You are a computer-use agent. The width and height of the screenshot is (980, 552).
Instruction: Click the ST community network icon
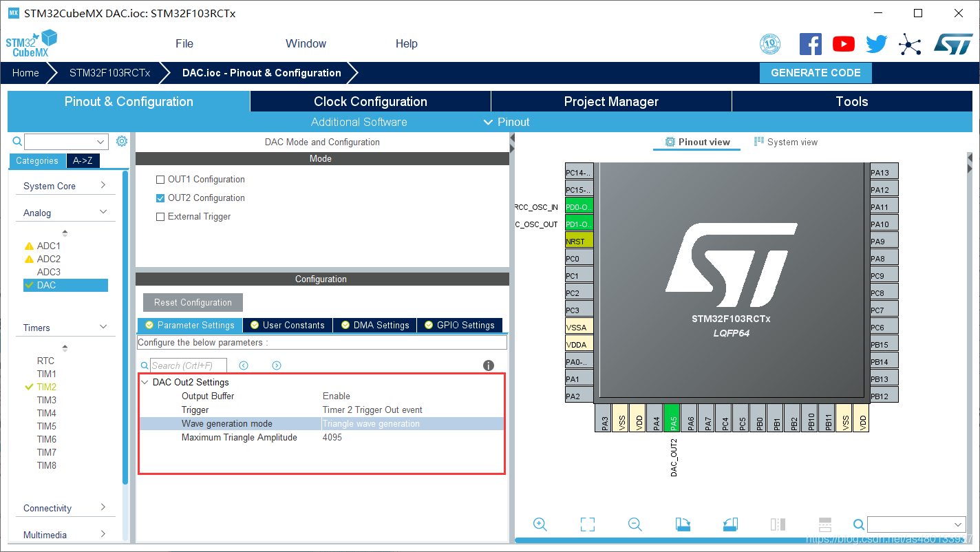910,45
